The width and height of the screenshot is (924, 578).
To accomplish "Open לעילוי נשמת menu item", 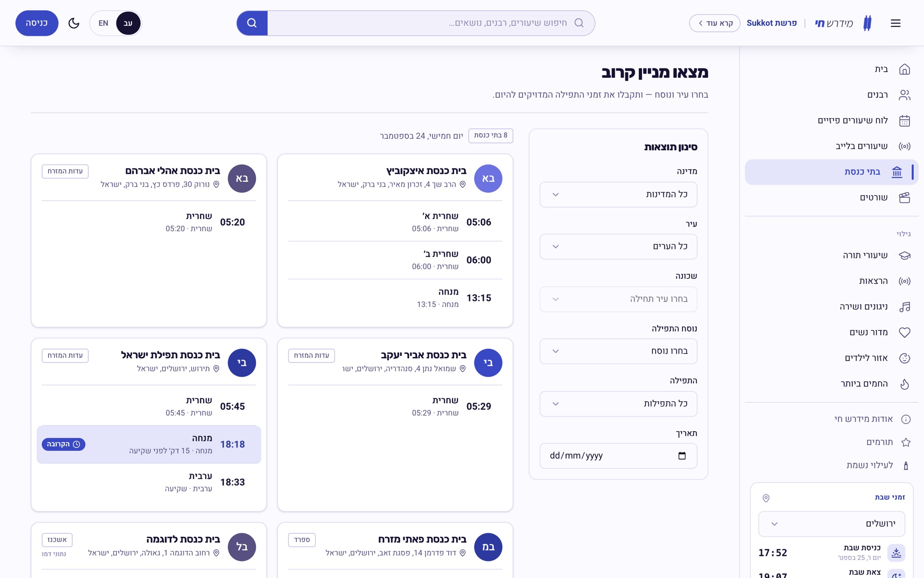I will (832, 466).
